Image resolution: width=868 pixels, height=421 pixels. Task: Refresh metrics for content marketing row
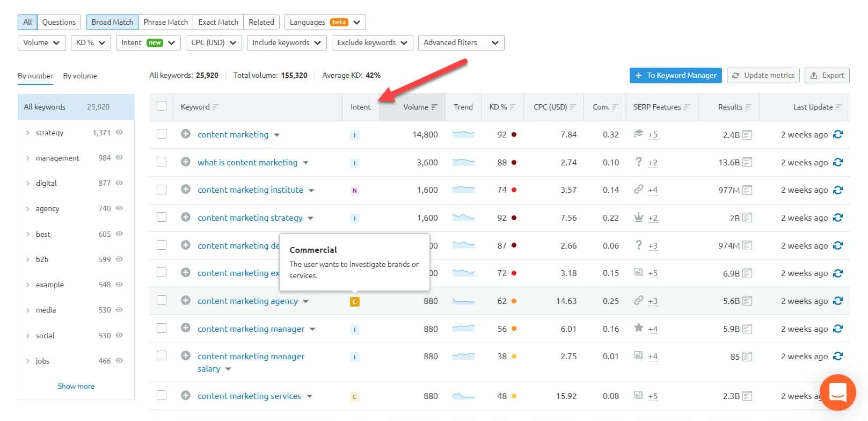tap(837, 135)
